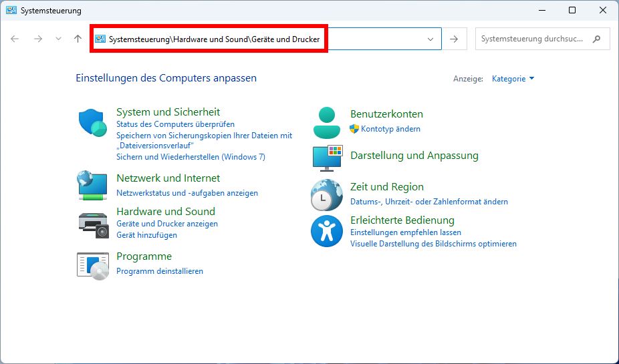This screenshot has width=619, height=364.
Task: Click the Netzwerk und Internet globe icon
Action: coord(92,186)
